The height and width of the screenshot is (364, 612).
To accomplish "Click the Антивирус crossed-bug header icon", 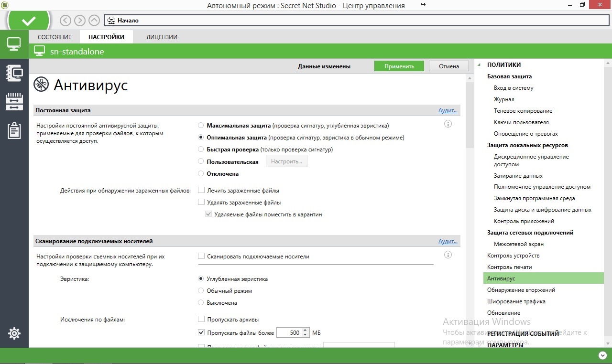I will point(41,85).
